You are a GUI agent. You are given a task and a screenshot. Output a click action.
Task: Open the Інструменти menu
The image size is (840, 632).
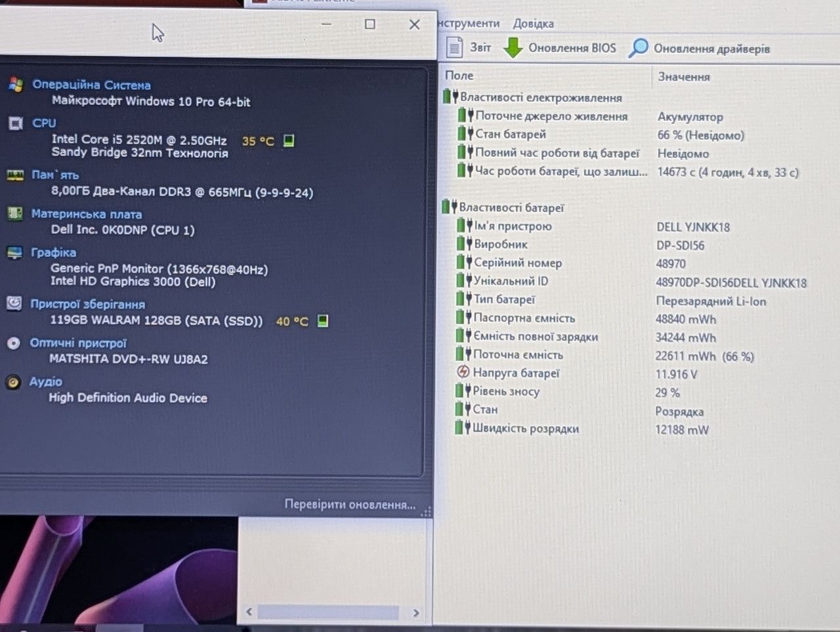coord(468,23)
